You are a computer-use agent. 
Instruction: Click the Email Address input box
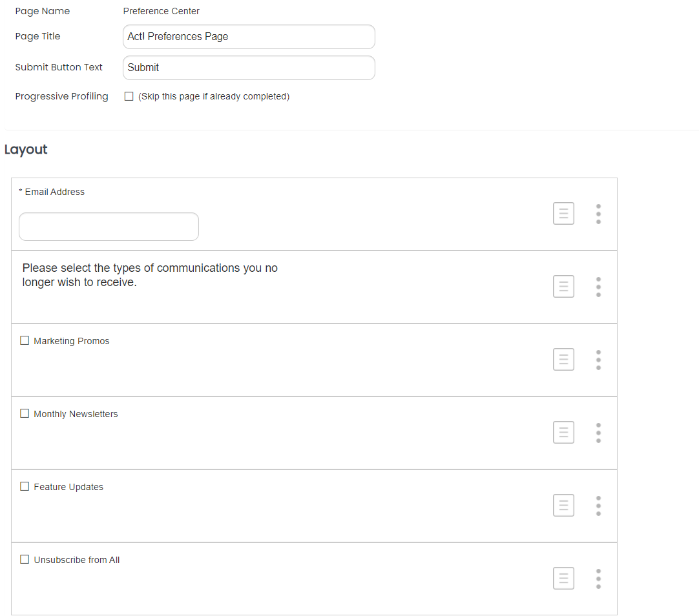click(109, 227)
